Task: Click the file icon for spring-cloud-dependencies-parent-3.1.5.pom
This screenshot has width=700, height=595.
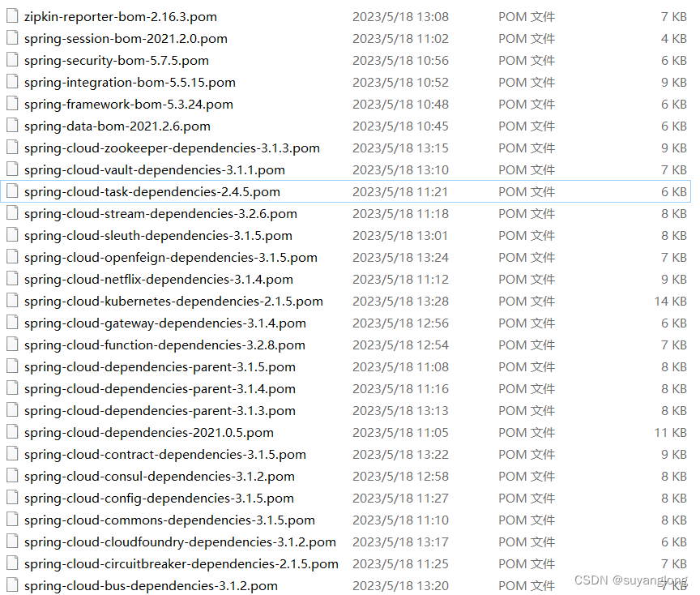Action: coord(12,366)
